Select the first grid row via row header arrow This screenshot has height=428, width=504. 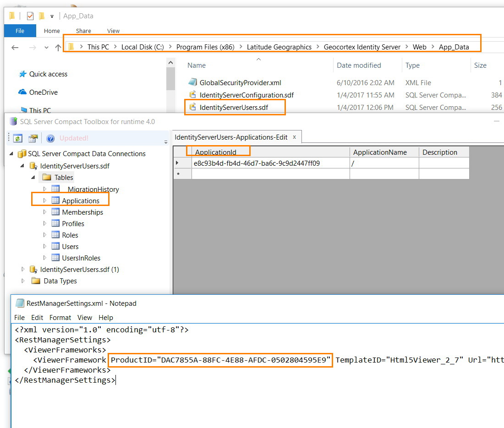point(182,163)
